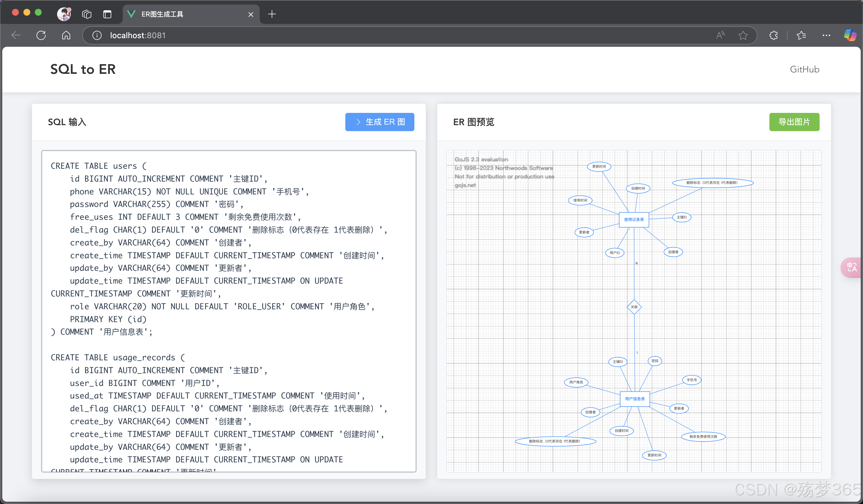Open the tab actions menu icon
Image resolution: width=863 pixels, height=504 pixels.
click(x=107, y=14)
